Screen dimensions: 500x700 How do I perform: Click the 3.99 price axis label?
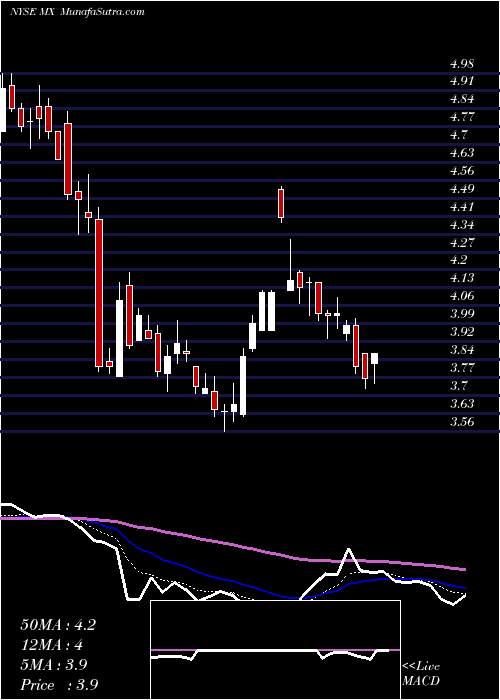(x=462, y=314)
